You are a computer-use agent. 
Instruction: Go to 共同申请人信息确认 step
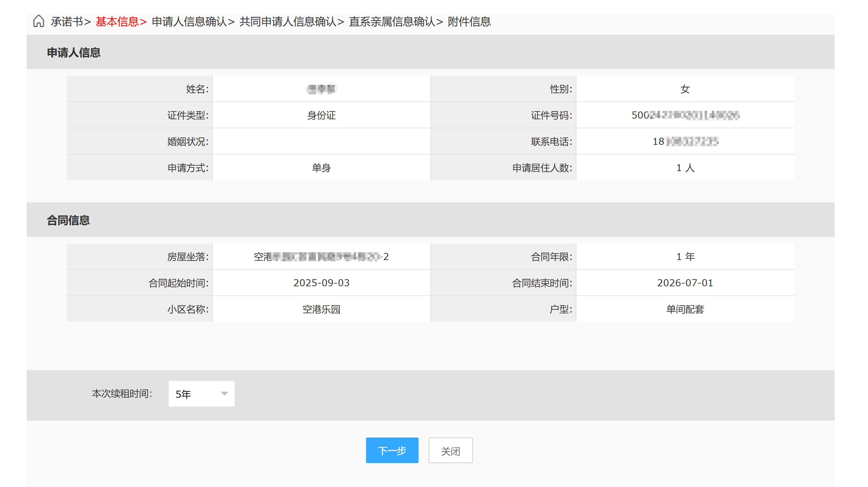[x=288, y=22]
